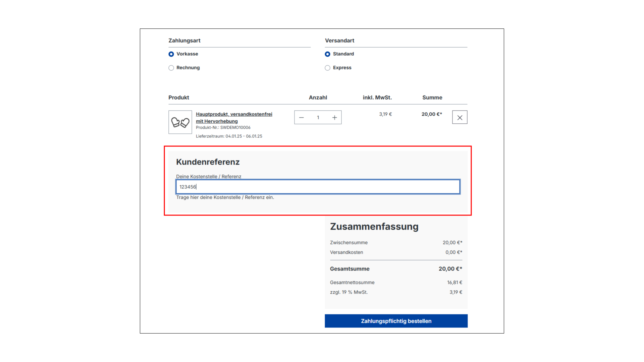The image size is (644, 362).
Task: Click the Zahlungsart section header
Action: tap(184, 41)
